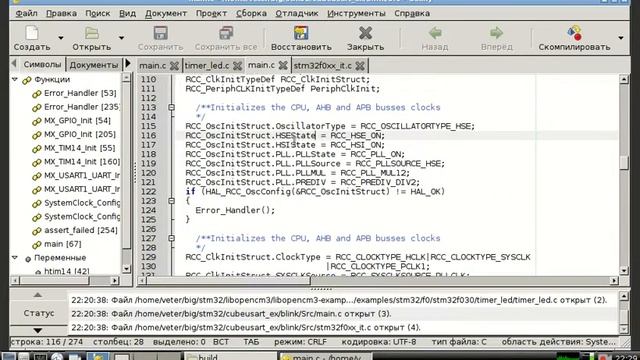Open the dropdown arrow next to Создать

(x=61, y=38)
